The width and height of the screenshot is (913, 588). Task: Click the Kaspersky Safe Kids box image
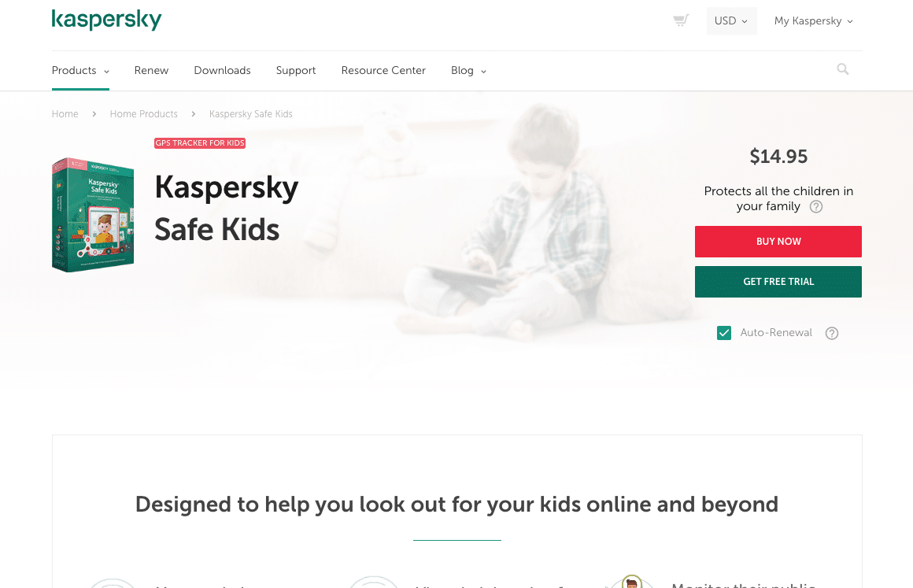pos(92,214)
